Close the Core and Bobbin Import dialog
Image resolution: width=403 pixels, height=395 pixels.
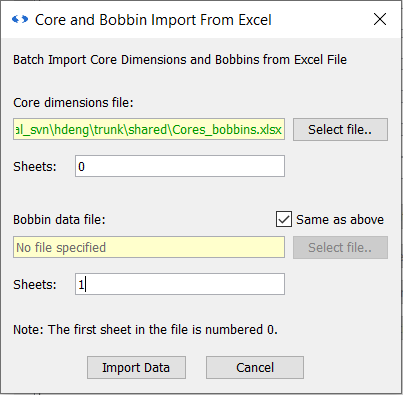click(x=380, y=19)
